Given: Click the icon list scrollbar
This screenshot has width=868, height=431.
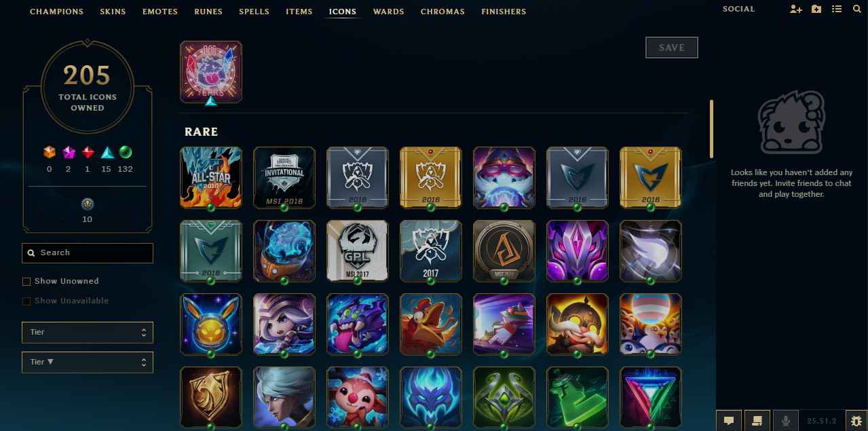Looking at the screenshot, I should [712, 129].
